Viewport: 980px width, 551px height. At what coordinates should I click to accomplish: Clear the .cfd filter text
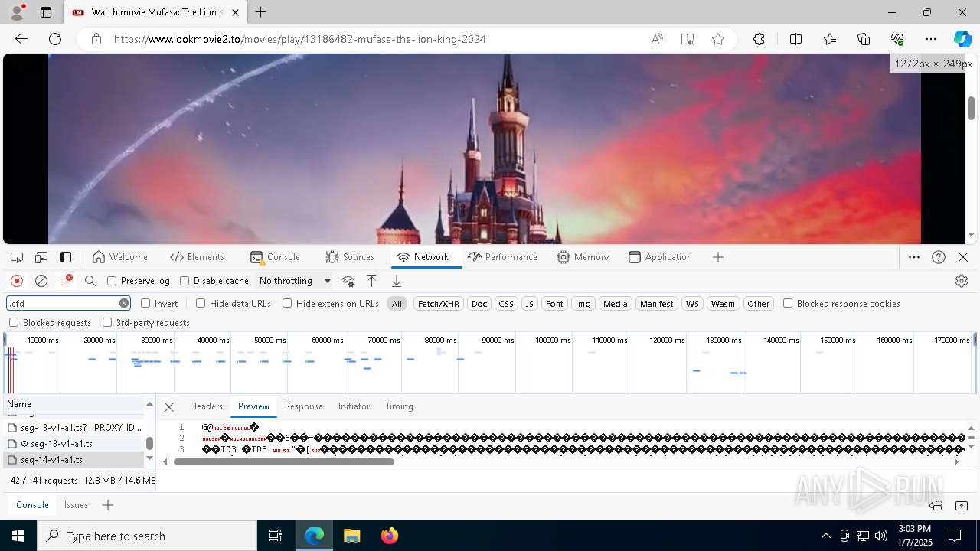(x=124, y=304)
